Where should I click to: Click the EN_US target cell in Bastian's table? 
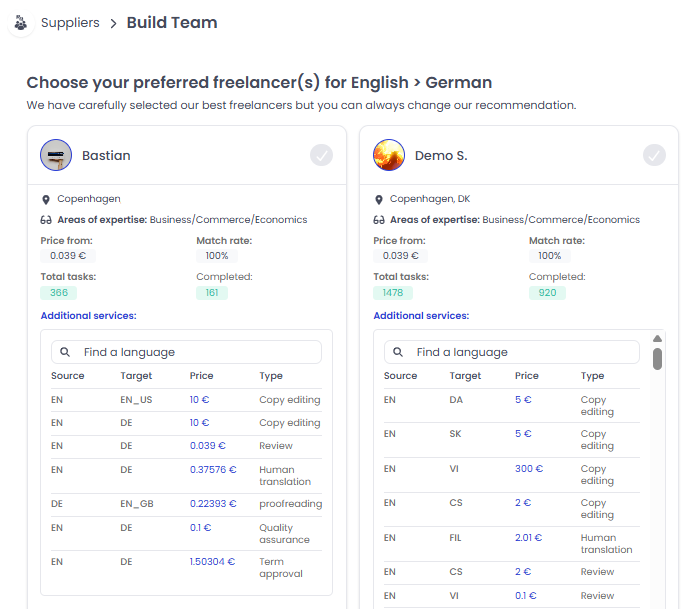click(x=136, y=400)
